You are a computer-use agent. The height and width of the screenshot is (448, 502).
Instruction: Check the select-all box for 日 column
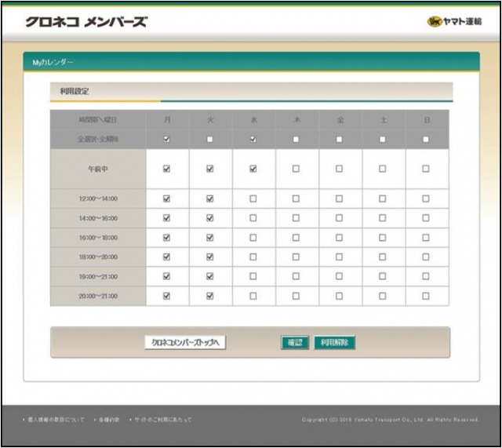coord(425,140)
